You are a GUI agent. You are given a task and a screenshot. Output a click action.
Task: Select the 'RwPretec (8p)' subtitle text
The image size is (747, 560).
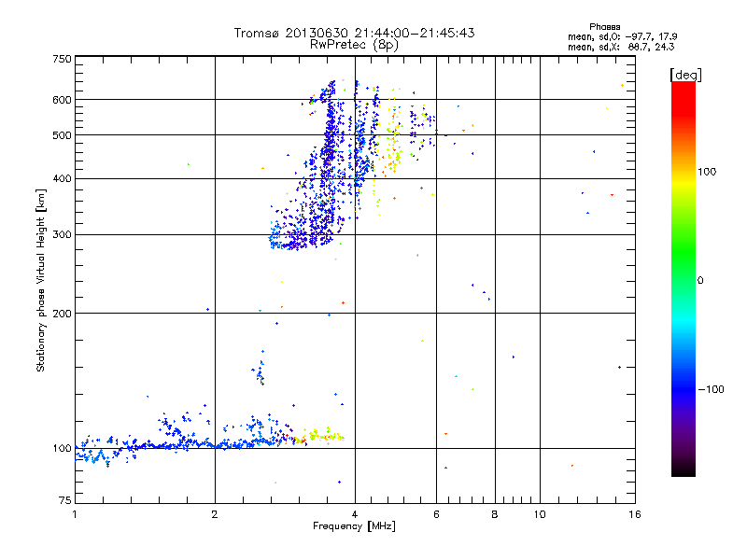point(354,45)
